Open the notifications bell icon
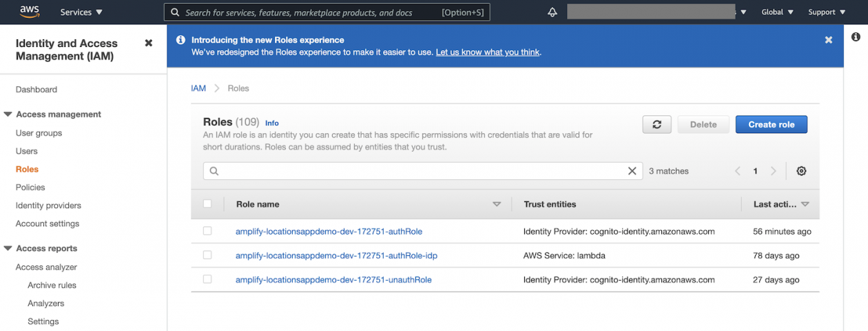 pos(552,12)
